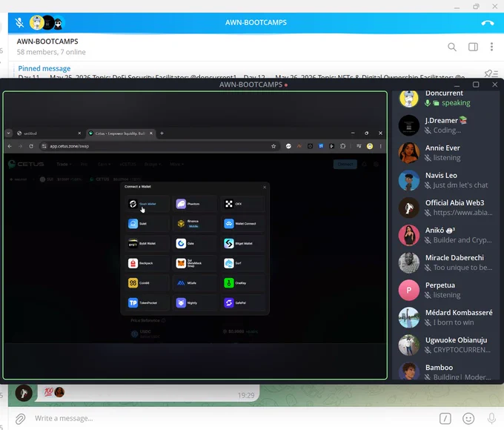Expand the Earn menu on Cetus

tap(104, 164)
